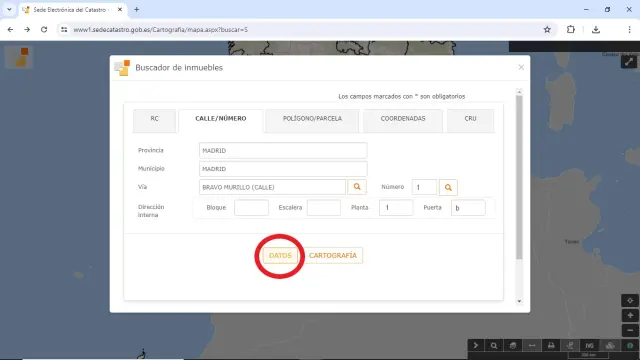Viewport: 640px width, 360px height.
Task: Focus the Provincia field containing MADRID
Action: [283, 151]
